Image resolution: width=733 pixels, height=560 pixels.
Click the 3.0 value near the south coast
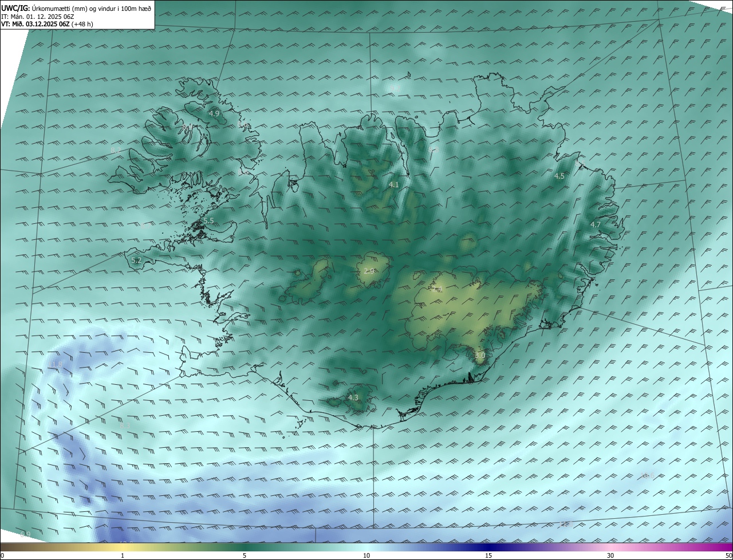pos(480,355)
